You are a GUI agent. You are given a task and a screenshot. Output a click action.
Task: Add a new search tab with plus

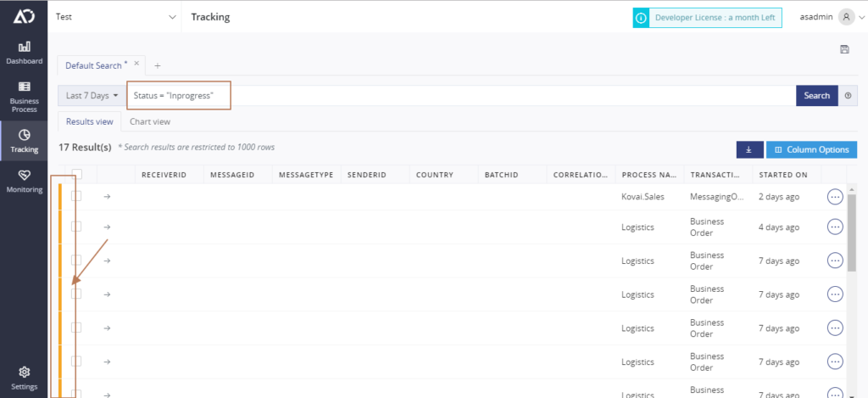[x=158, y=65]
